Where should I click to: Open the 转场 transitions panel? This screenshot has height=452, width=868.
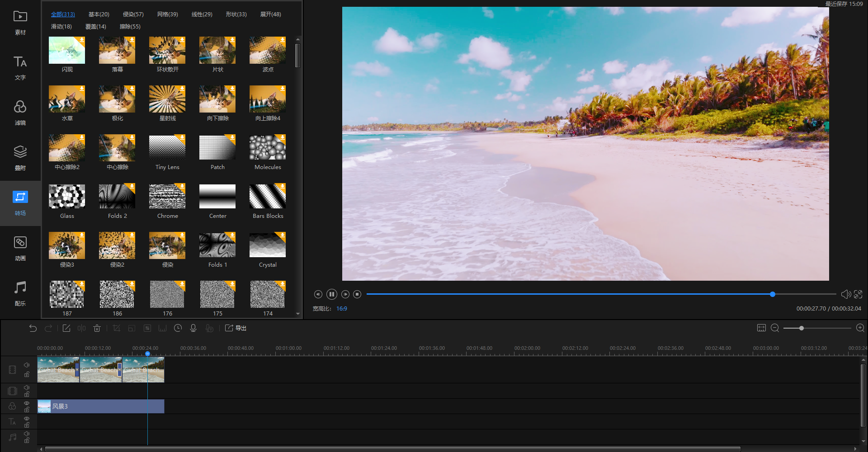pyautogui.click(x=20, y=203)
